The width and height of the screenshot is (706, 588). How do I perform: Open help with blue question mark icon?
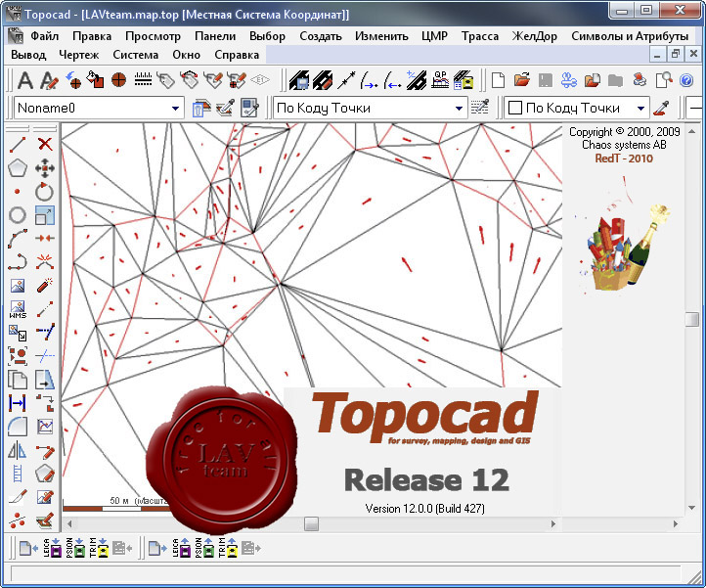click(x=686, y=80)
